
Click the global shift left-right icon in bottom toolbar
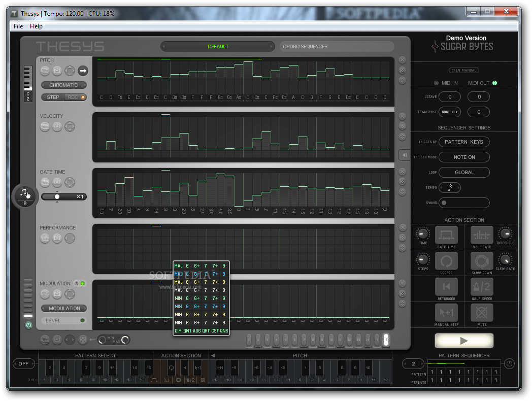70,340
